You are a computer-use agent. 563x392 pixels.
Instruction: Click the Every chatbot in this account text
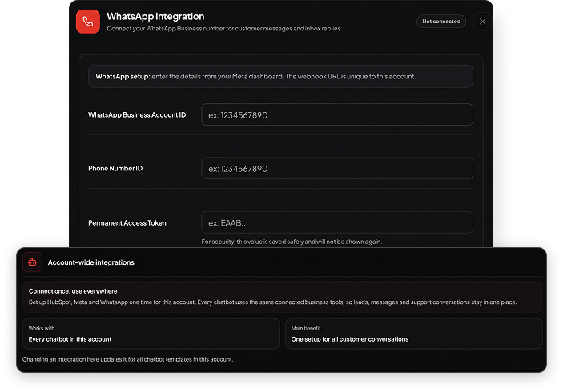click(x=70, y=339)
